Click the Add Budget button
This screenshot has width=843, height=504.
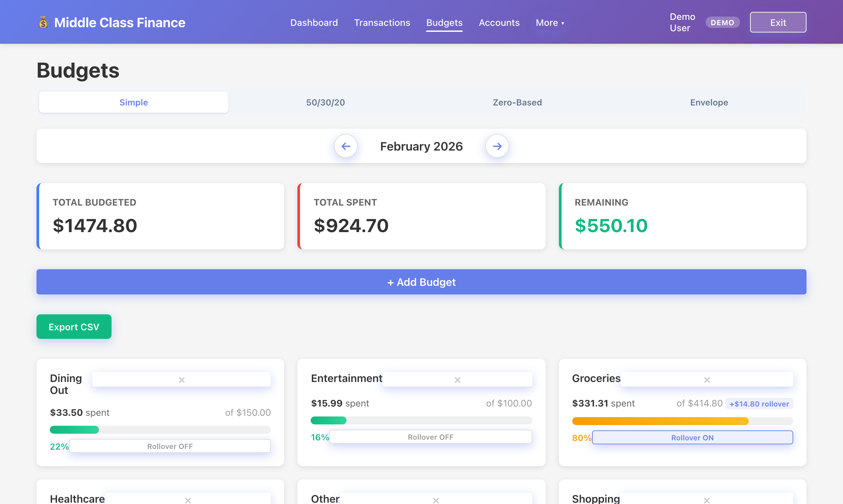(x=421, y=282)
